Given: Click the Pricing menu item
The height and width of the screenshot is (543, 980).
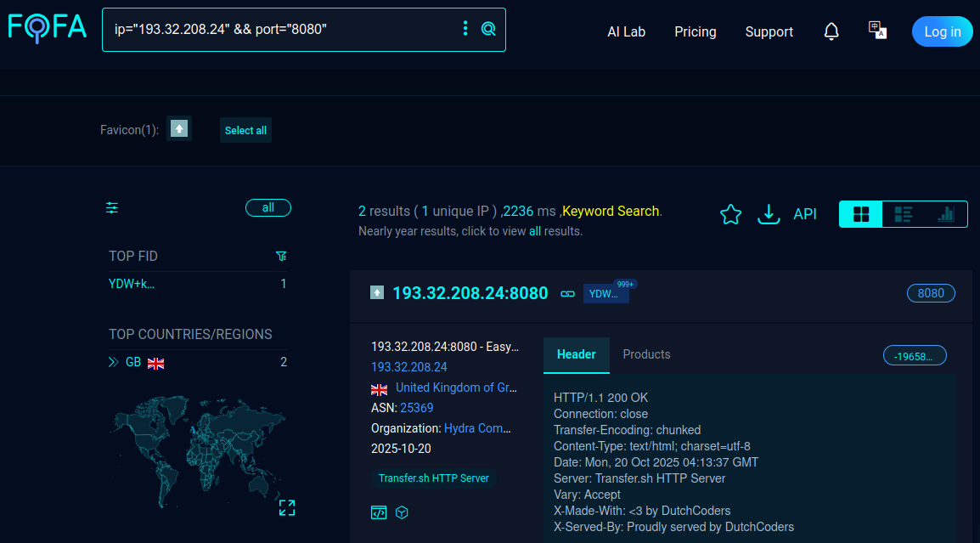Looking at the screenshot, I should coord(695,31).
